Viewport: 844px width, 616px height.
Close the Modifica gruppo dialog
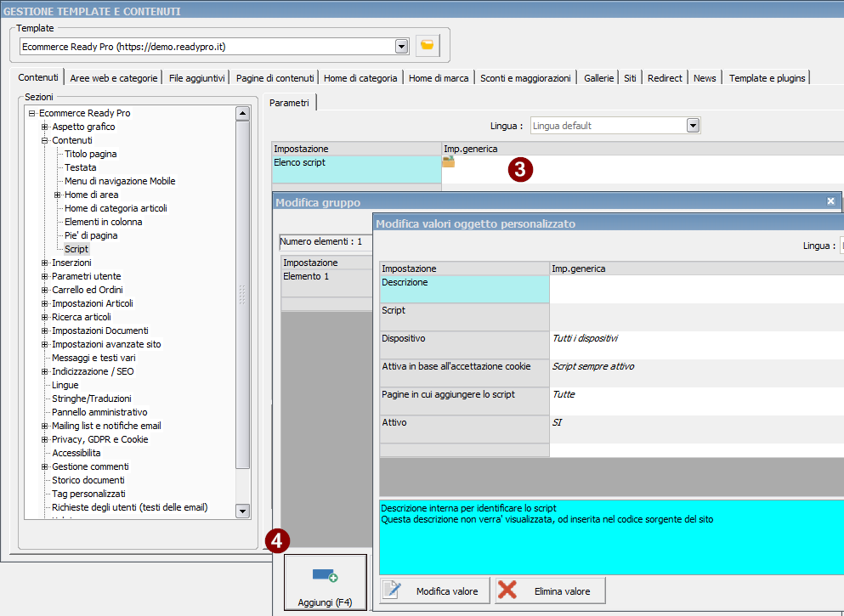pos(830,201)
